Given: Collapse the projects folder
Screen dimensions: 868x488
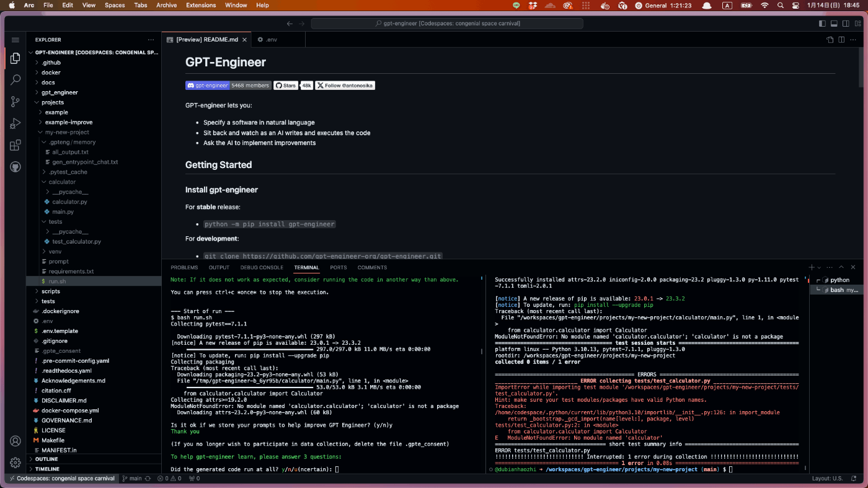Looking at the screenshot, I should tap(53, 102).
